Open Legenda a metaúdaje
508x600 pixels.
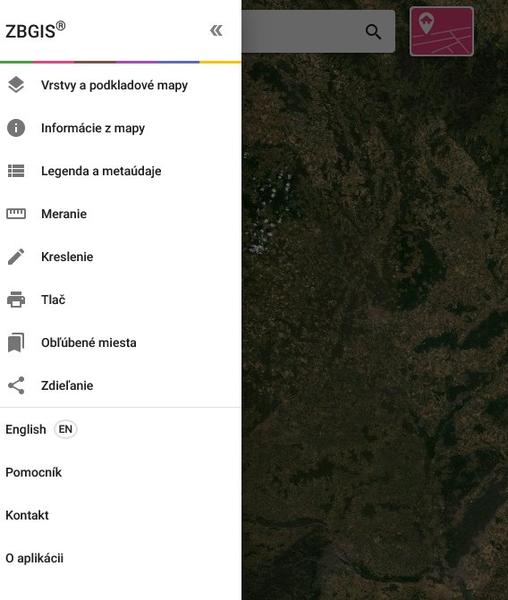(101, 171)
